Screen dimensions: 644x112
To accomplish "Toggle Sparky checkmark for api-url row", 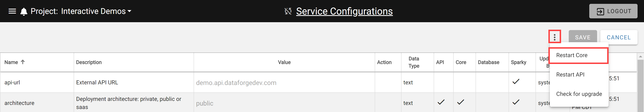I will click(516, 82).
